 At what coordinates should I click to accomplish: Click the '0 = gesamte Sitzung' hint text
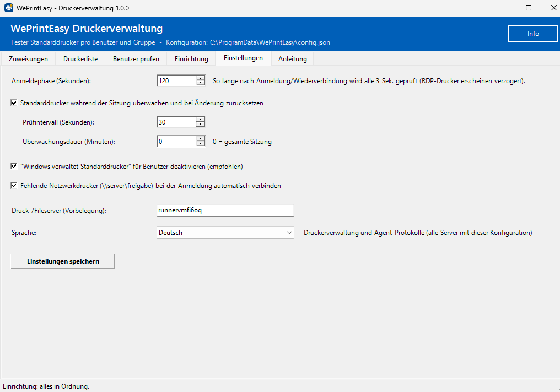point(242,142)
